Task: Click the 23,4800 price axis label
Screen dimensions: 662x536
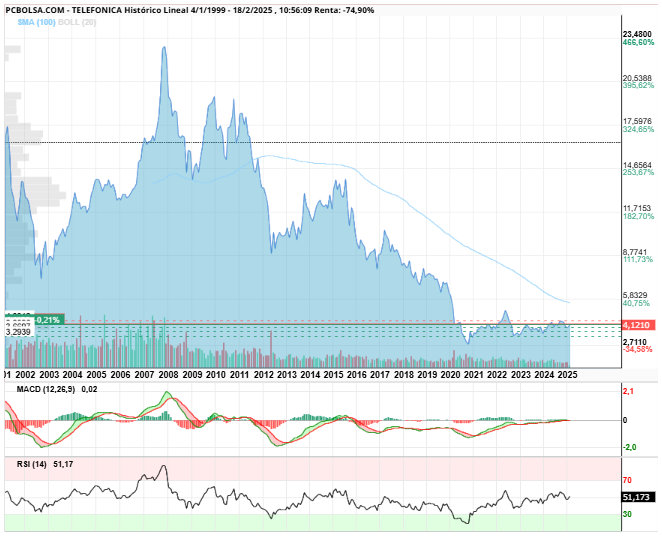Action: [638, 34]
